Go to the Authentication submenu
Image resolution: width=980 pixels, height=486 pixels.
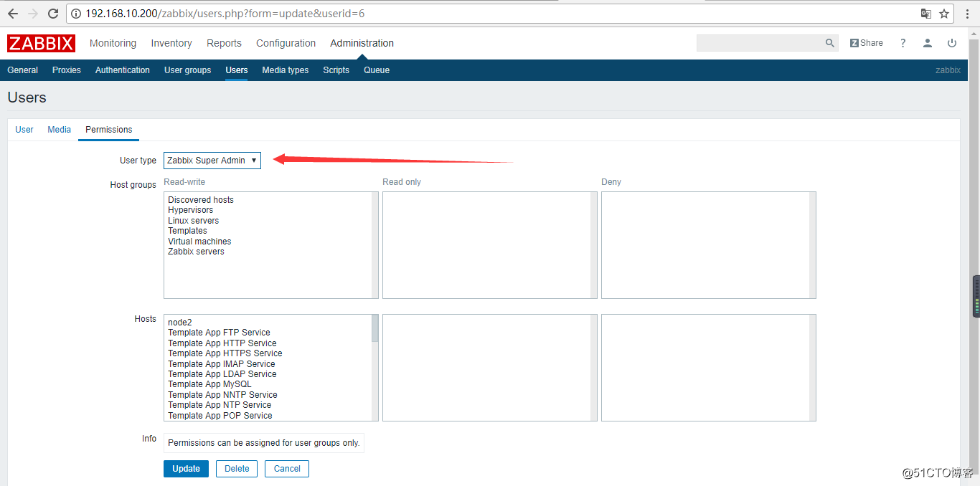123,70
